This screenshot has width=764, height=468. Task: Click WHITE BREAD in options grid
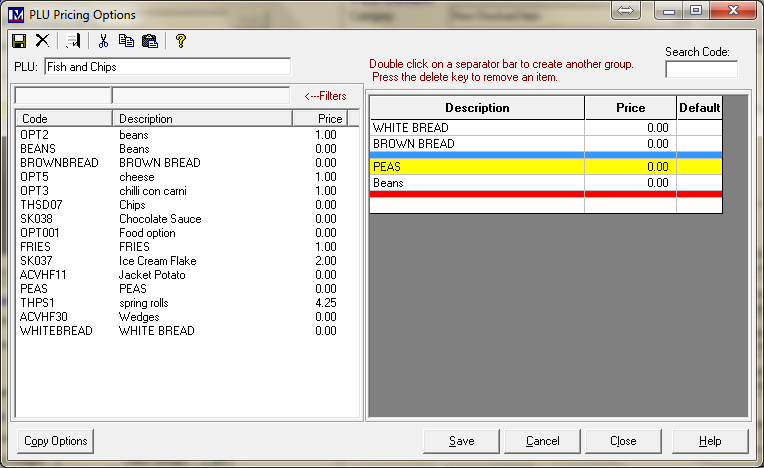click(x=477, y=128)
